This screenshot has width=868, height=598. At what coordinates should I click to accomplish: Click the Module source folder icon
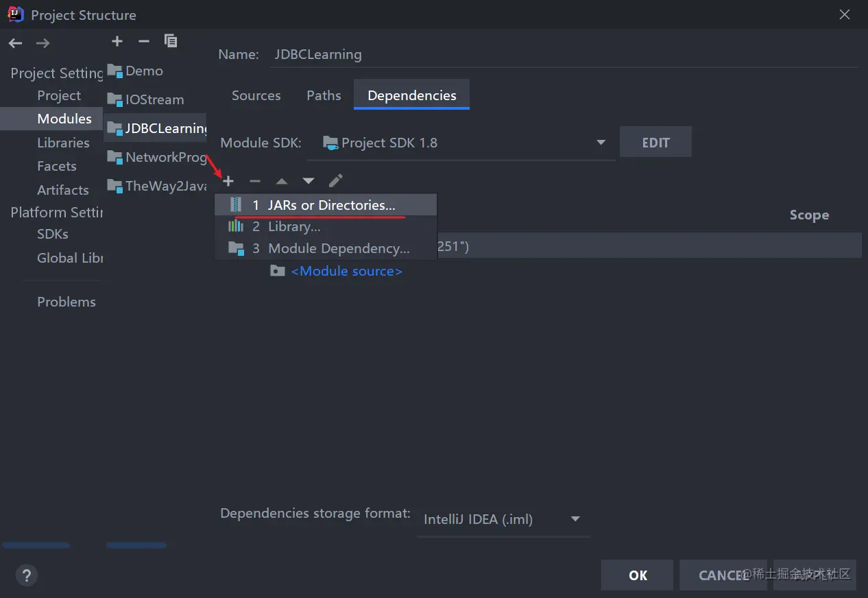tap(277, 271)
